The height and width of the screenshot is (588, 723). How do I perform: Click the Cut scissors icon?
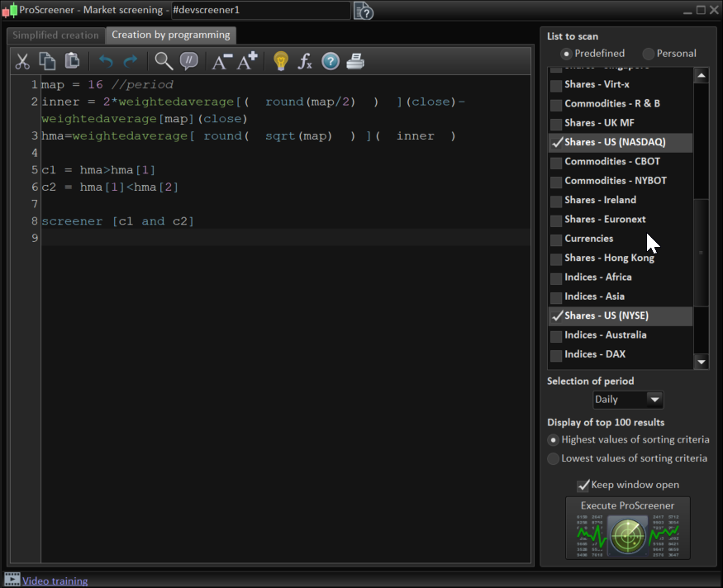pyautogui.click(x=22, y=61)
